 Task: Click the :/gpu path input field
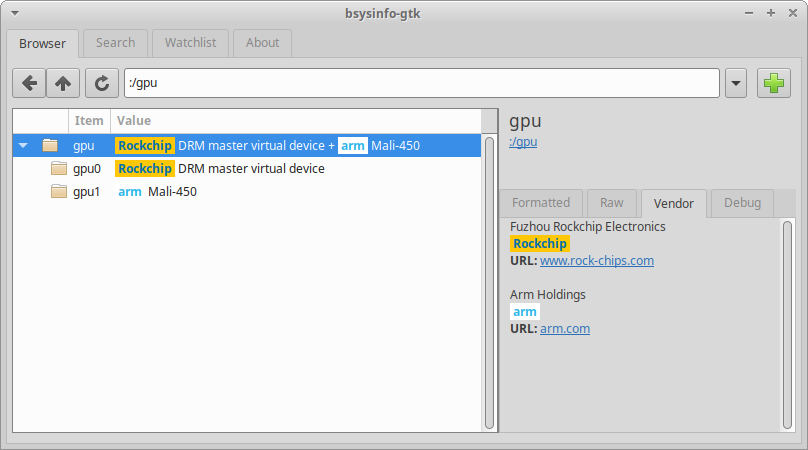[x=422, y=83]
